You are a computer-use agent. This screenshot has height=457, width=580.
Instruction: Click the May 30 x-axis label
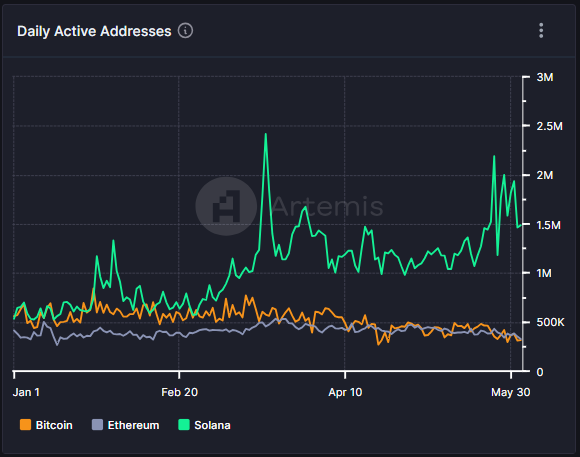(x=510, y=392)
